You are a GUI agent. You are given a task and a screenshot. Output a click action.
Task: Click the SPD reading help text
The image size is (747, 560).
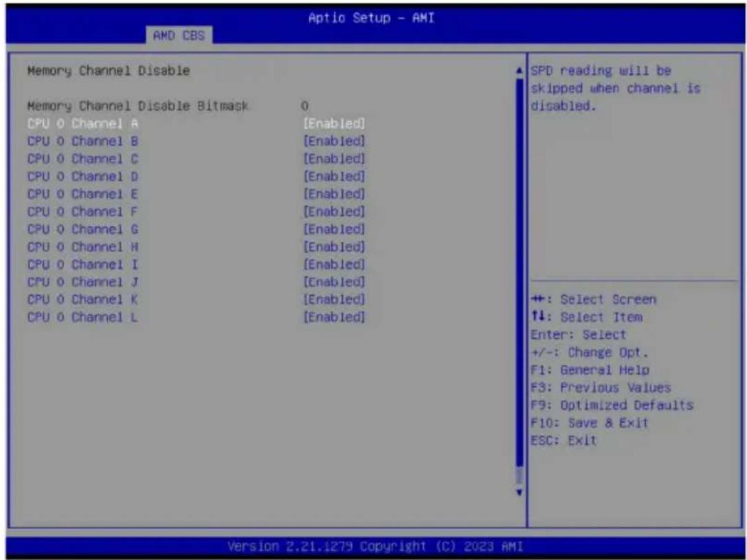tap(615, 89)
